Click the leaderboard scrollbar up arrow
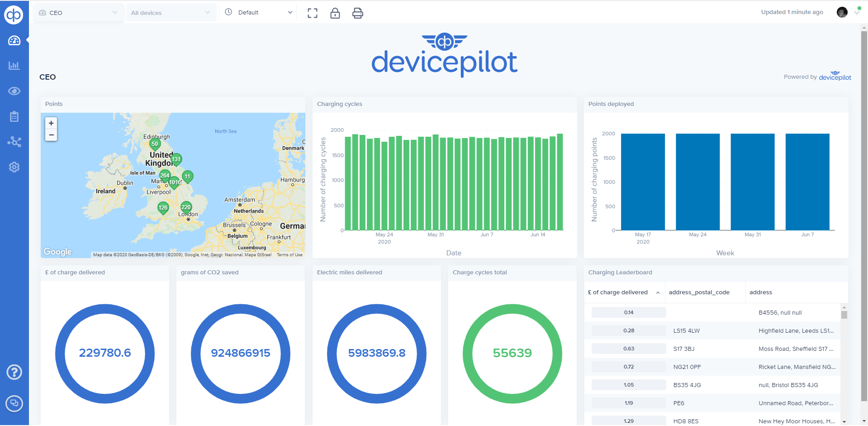The image size is (868, 426). 844,307
